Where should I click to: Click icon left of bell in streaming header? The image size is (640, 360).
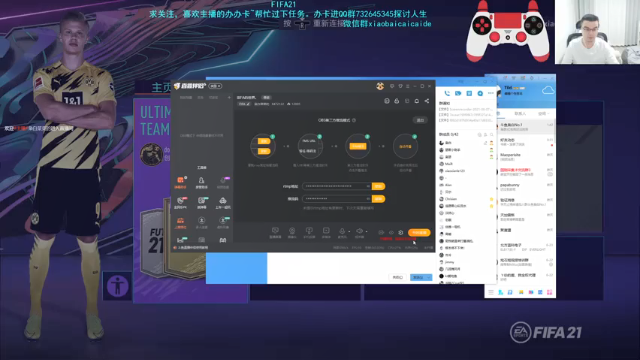click(407, 101)
